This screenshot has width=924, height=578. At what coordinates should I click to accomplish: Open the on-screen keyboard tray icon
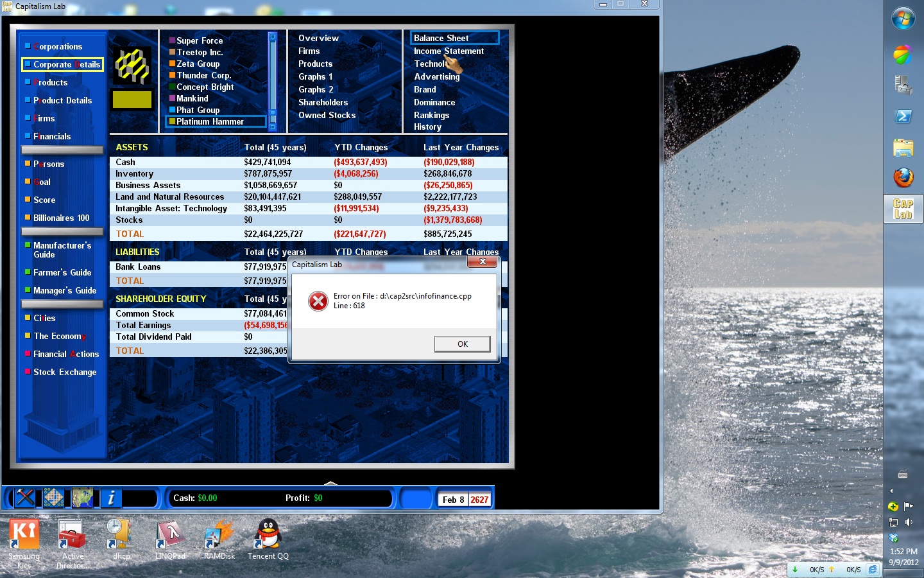[903, 475]
